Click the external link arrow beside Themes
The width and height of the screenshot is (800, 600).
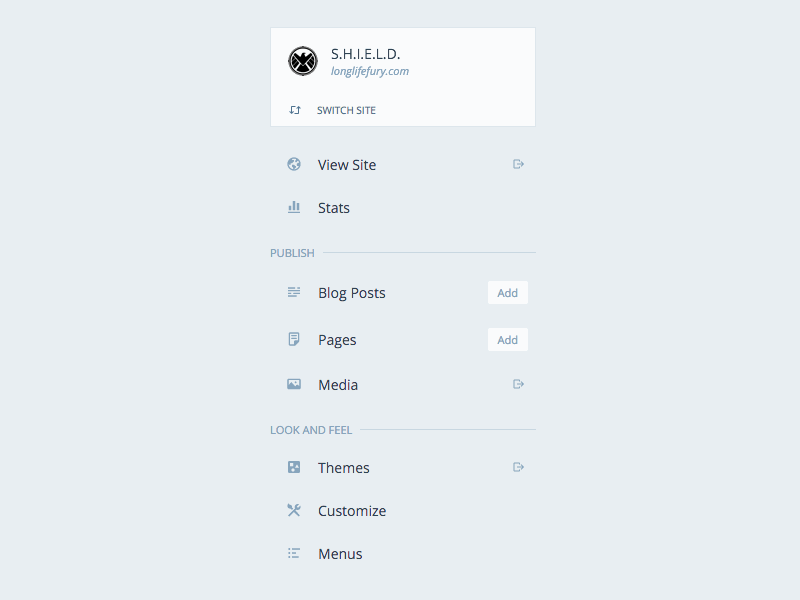click(519, 467)
